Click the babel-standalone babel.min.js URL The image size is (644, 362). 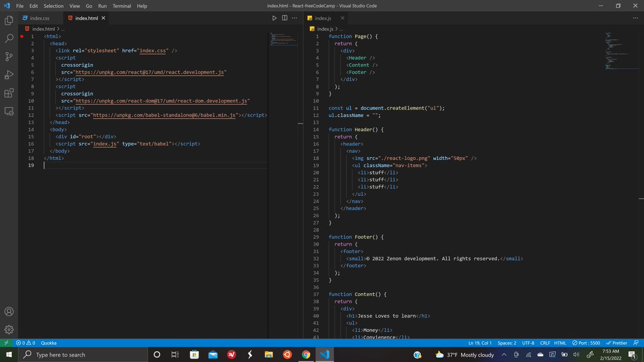164,115
